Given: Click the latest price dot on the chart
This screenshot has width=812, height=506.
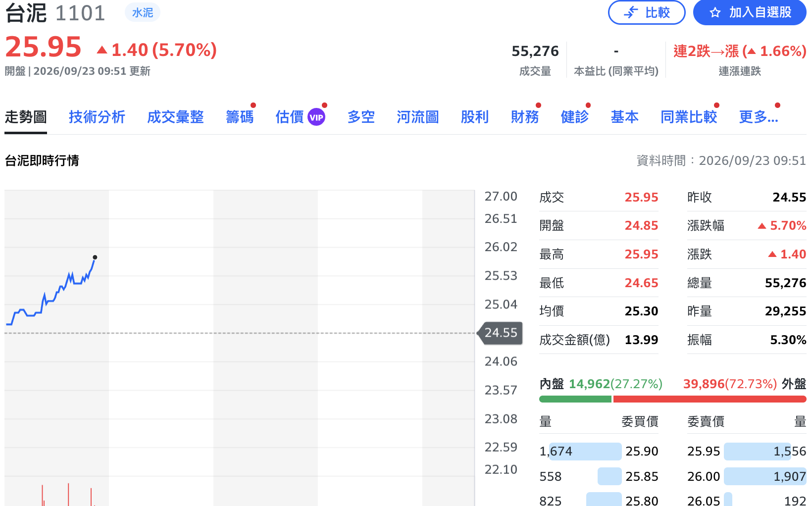Looking at the screenshot, I should 95,257.
